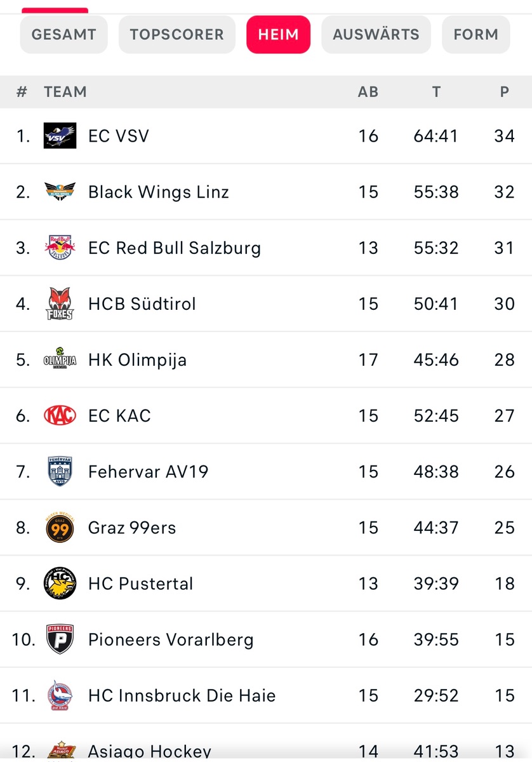Open the Topscorer tab
The height and width of the screenshot is (762, 532).
tap(176, 34)
